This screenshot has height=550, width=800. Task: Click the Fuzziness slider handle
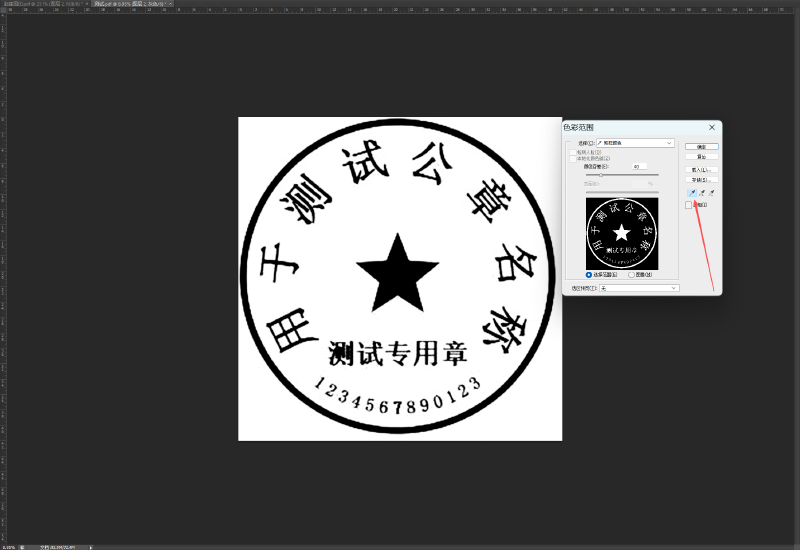point(601,175)
